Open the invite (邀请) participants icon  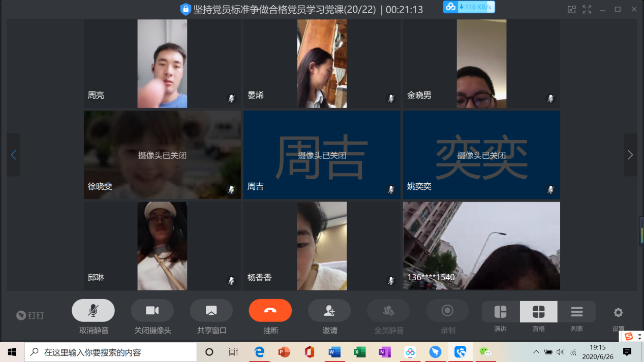click(329, 311)
